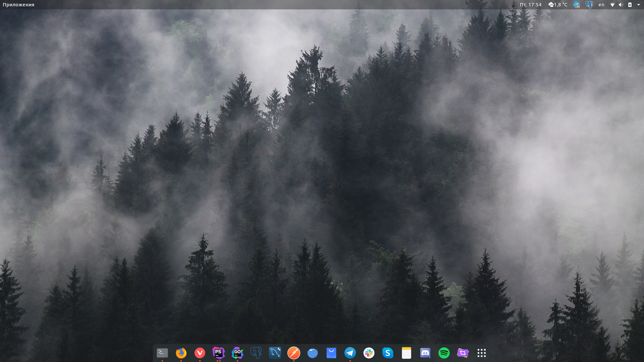The width and height of the screenshot is (644, 362).
Task: Show all applications grid
Action: click(482, 353)
